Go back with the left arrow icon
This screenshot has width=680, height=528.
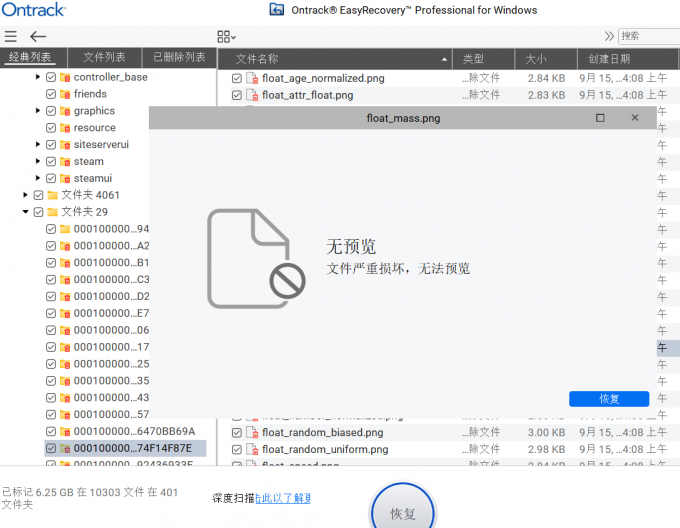pyautogui.click(x=38, y=36)
